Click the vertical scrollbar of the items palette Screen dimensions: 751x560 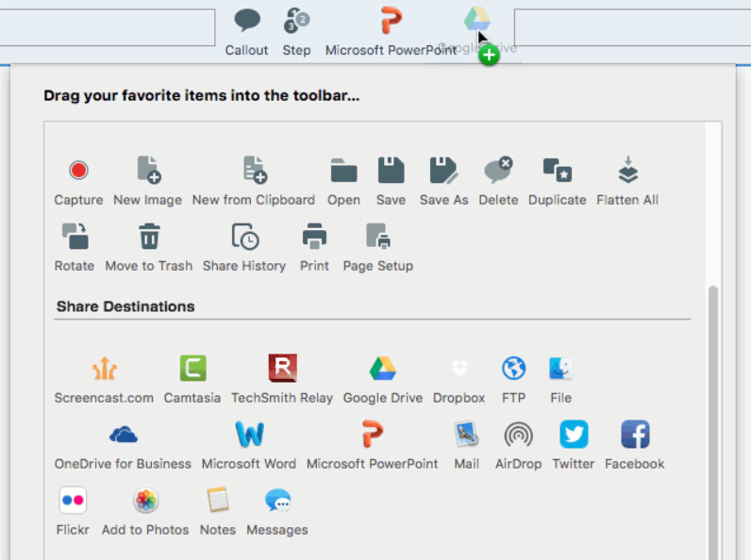click(713, 422)
